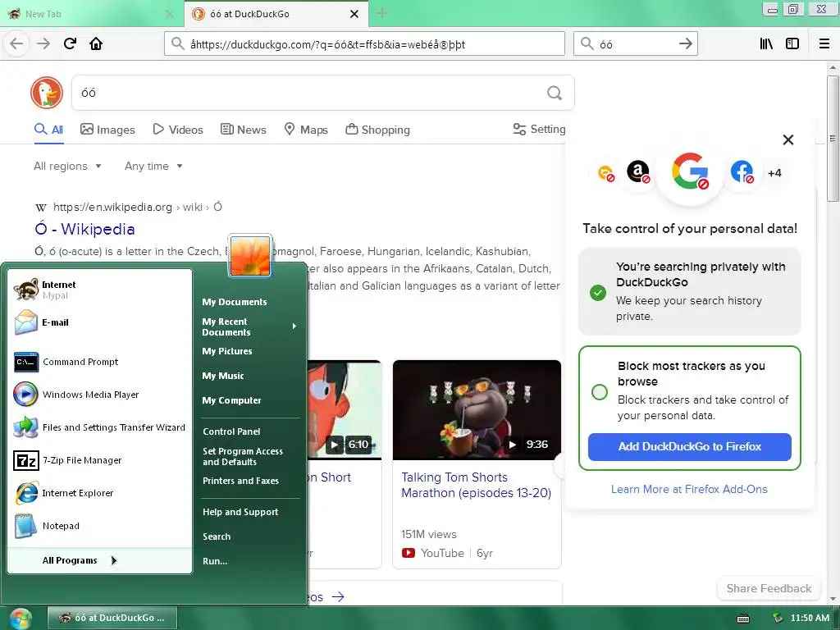Click the Share Feedback button
Image resolution: width=840 pixels, height=630 pixels.
pos(769,588)
